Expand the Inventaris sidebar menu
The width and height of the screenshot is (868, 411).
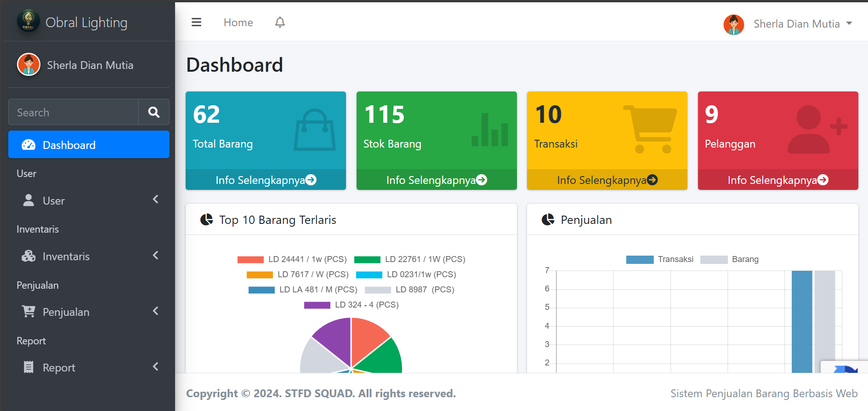coord(89,256)
